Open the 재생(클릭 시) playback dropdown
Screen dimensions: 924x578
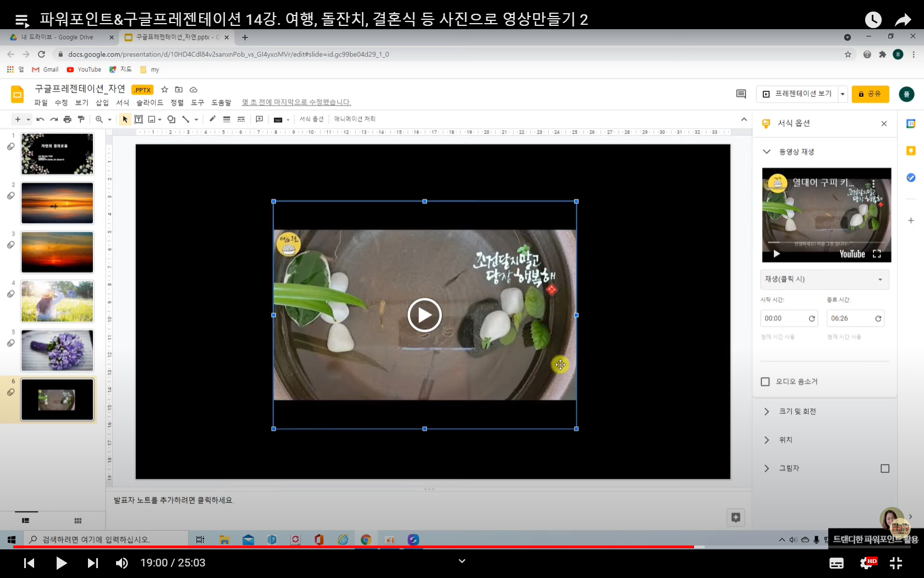[824, 279]
